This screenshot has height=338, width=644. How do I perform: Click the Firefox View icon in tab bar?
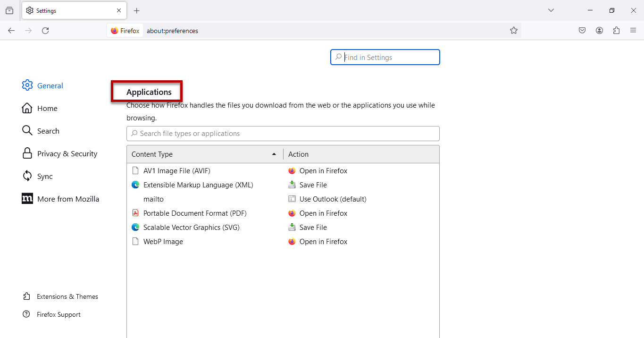9,10
